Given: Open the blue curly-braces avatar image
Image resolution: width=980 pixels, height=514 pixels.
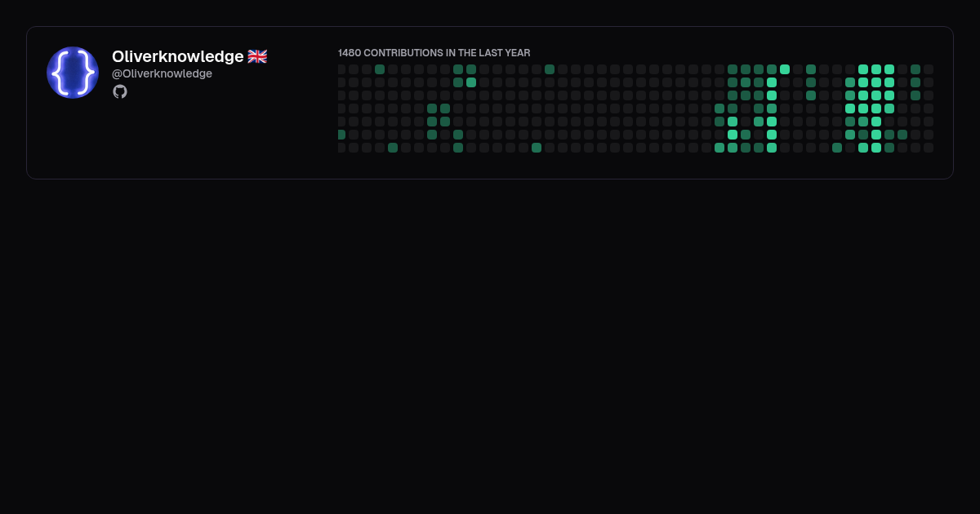Looking at the screenshot, I should pos(73,73).
